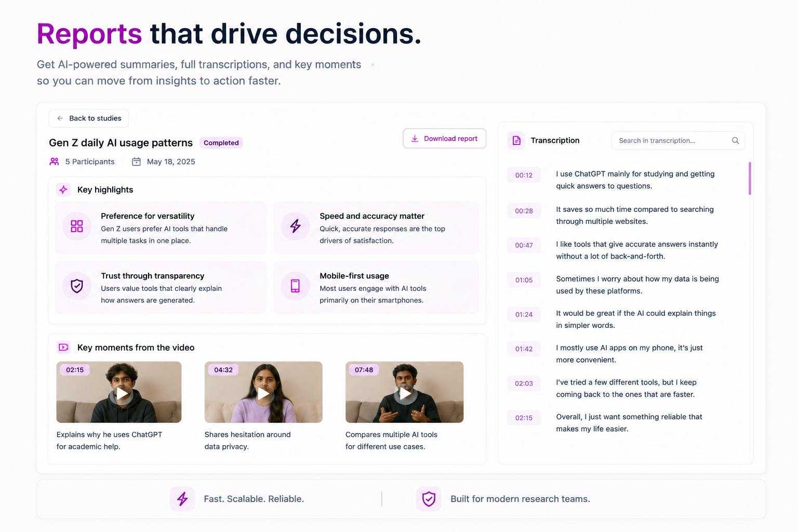Click the Key moments from the video title
This screenshot has width=798, height=532.
[x=136, y=348]
